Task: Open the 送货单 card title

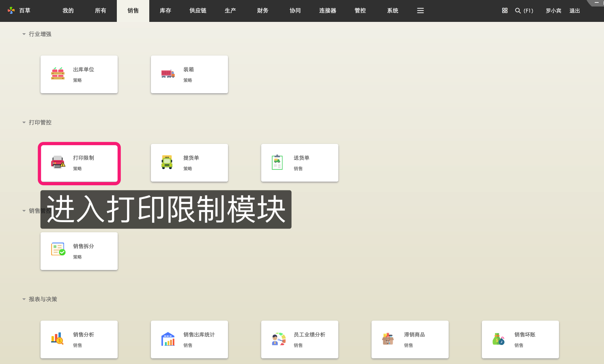Action: click(301, 158)
